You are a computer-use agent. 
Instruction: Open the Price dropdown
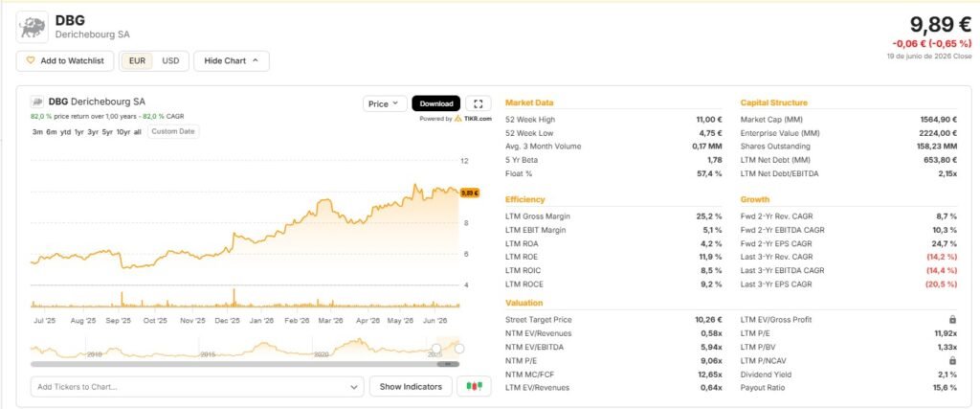[x=385, y=103]
